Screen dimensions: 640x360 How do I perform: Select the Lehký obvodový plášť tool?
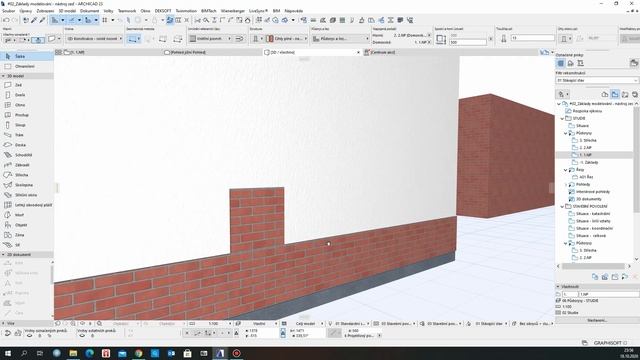tap(27, 205)
